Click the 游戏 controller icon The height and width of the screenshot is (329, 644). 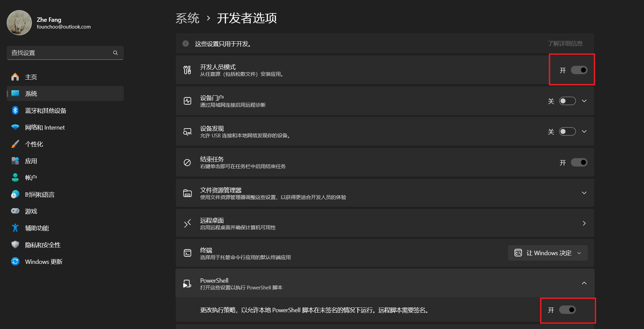point(15,211)
